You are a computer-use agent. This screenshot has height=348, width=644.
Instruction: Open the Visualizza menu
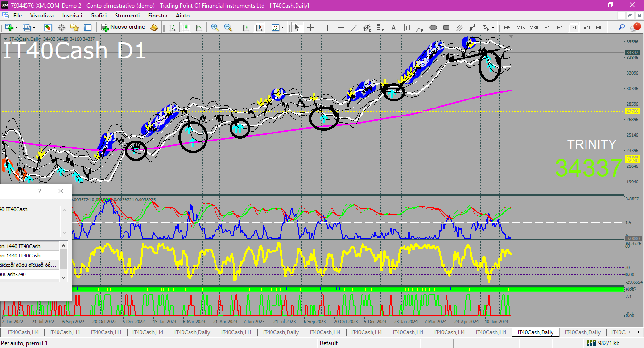click(42, 16)
